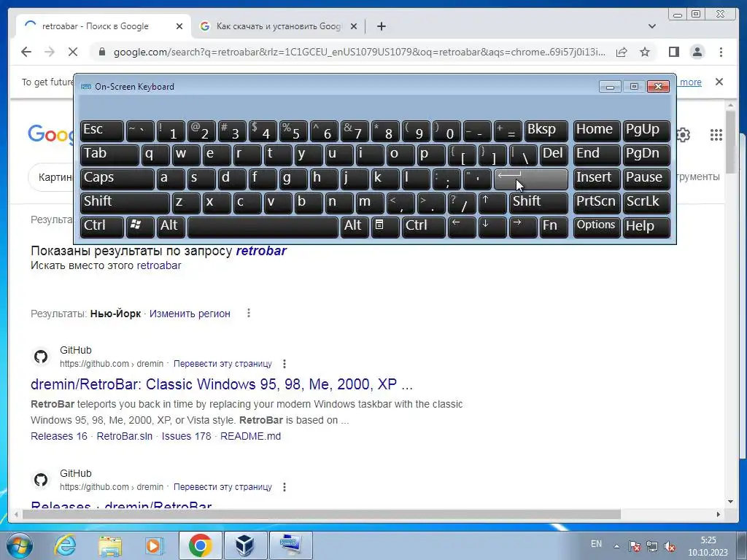The width and height of the screenshot is (747, 560).
Task: Click the Chrome back arrow button
Action: [x=26, y=52]
